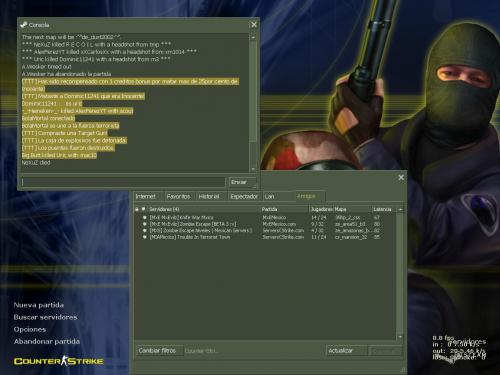500x375 pixels.
Task: Click the Consola window title icon
Action: tap(23, 25)
